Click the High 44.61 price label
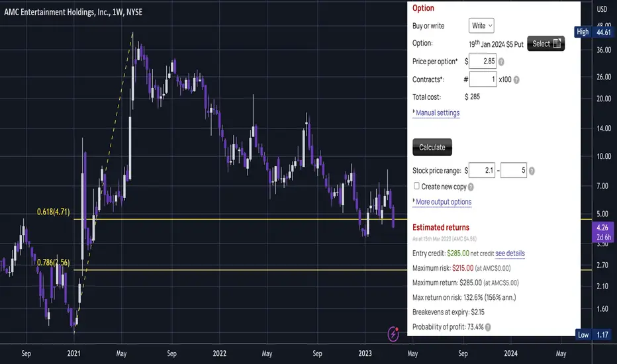Image resolution: width=617 pixels, height=364 pixels. 595,32
